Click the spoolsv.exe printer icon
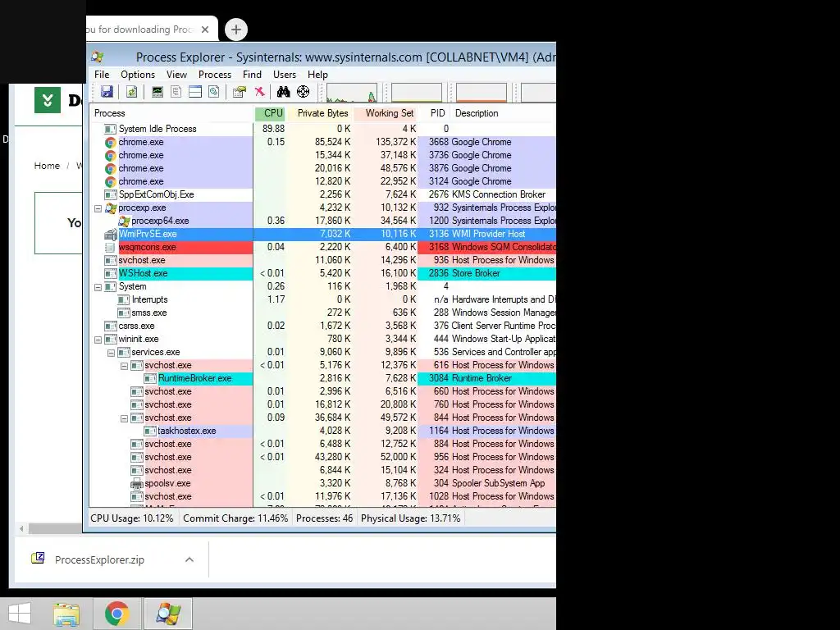840x630 pixels. 137,483
